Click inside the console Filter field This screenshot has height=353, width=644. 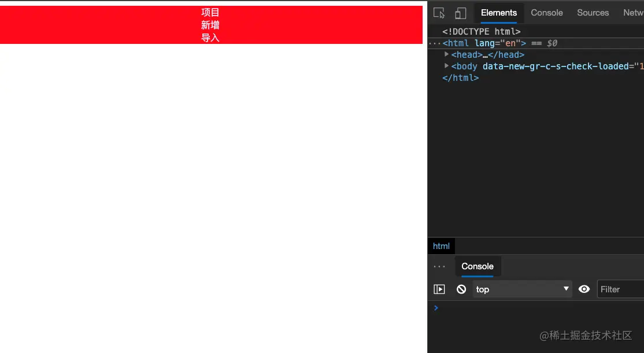[x=619, y=289]
